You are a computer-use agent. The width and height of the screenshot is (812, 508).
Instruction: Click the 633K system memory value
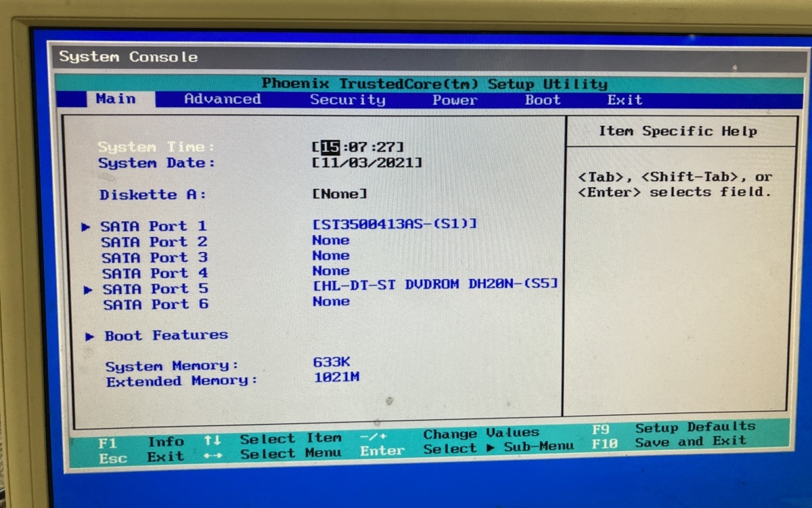(x=332, y=362)
